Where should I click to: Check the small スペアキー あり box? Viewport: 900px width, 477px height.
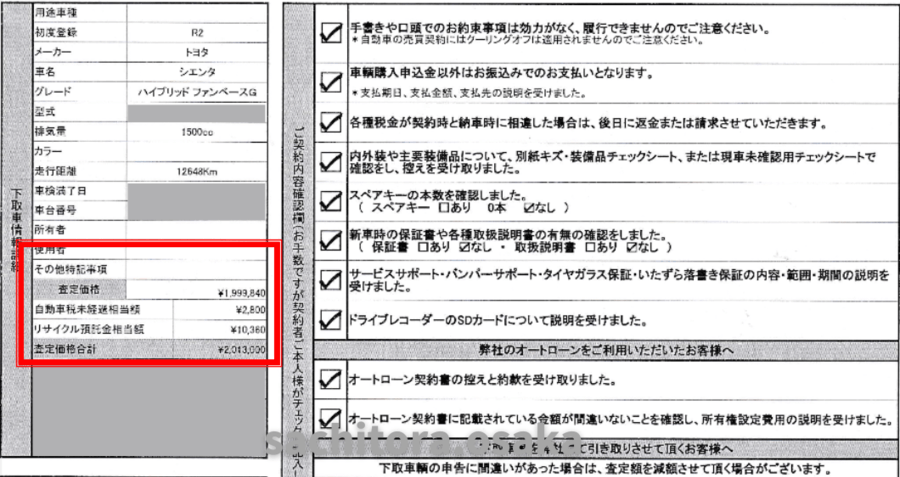point(443,211)
